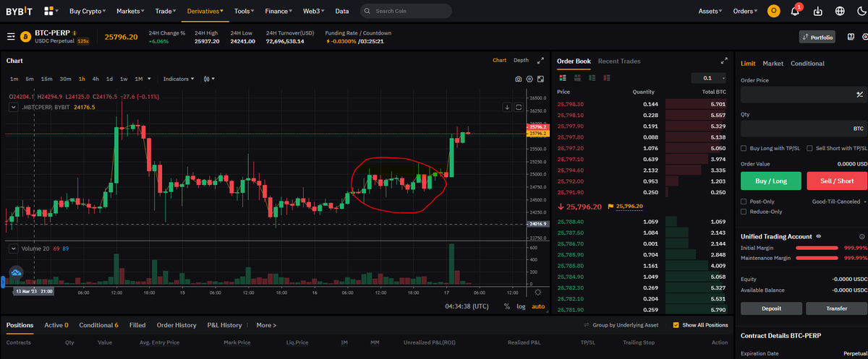Change order book 0.1 grouping dropdown

click(x=709, y=77)
